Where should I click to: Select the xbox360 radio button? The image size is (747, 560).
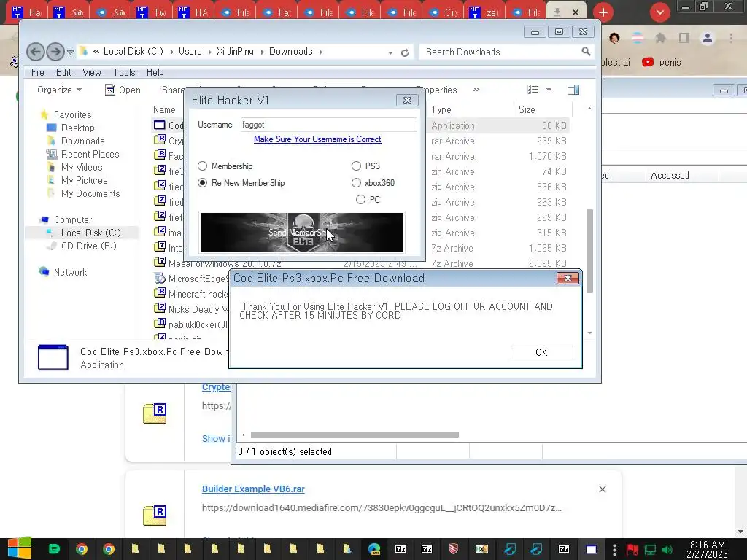tap(356, 182)
